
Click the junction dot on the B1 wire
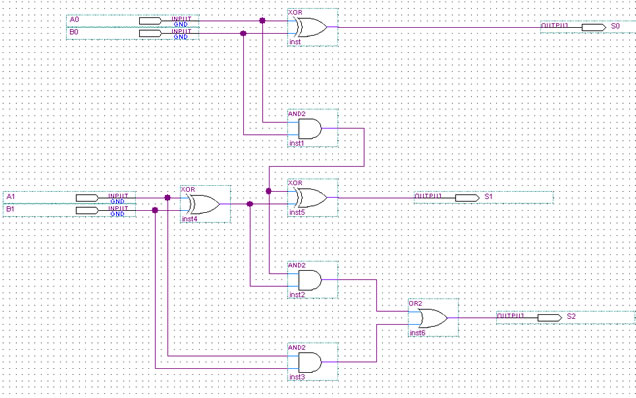point(155,210)
